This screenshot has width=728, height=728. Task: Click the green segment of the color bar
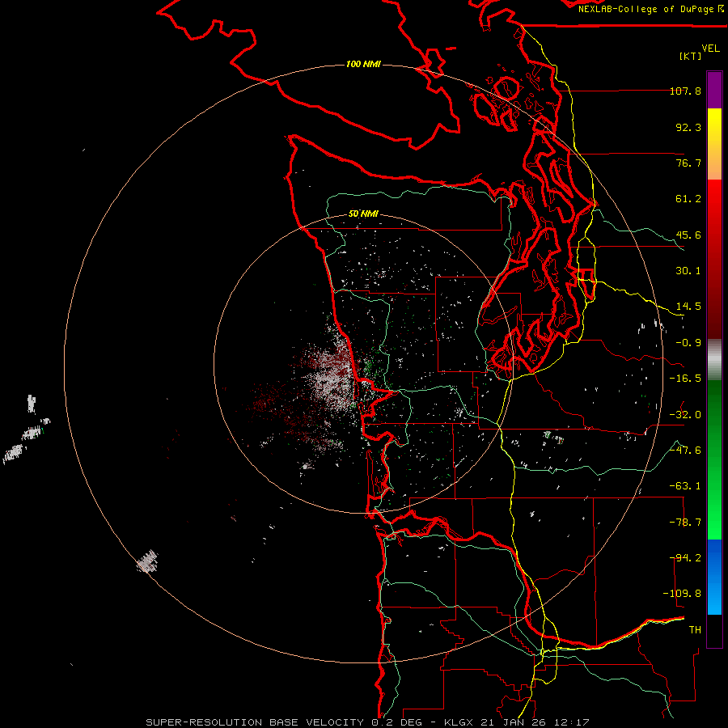(x=714, y=459)
